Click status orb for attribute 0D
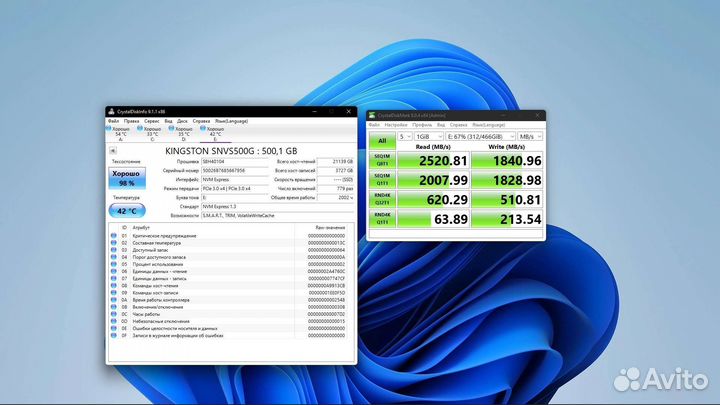Viewport: 720px width, 405px height. click(114, 321)
